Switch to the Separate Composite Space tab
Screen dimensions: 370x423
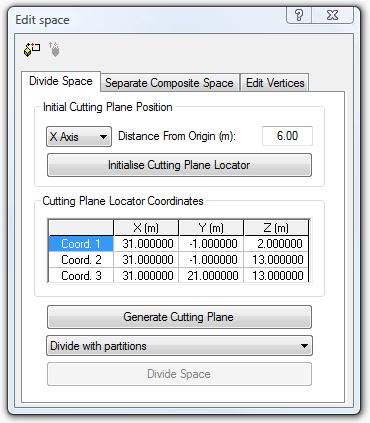(x=169, y=83)
